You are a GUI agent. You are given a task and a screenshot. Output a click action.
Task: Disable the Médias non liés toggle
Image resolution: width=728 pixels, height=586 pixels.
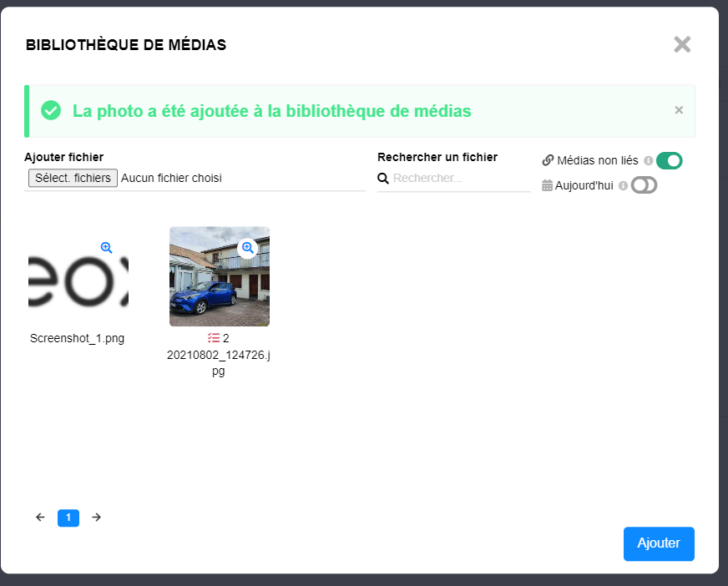[670, 159]
